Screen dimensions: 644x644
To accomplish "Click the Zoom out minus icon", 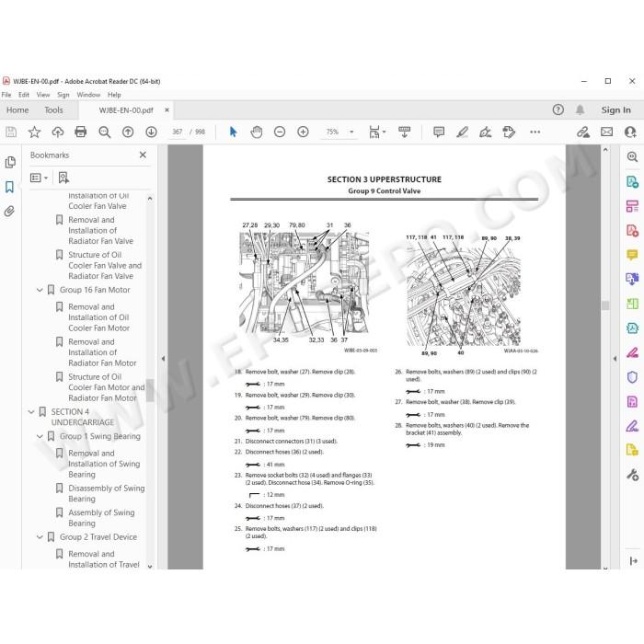I will coord(280,132).
